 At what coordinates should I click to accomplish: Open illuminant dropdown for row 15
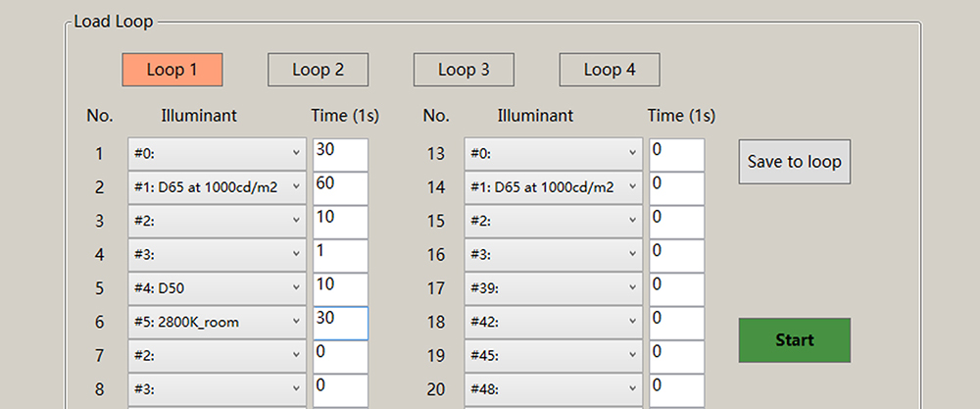[x=554, y=222]
